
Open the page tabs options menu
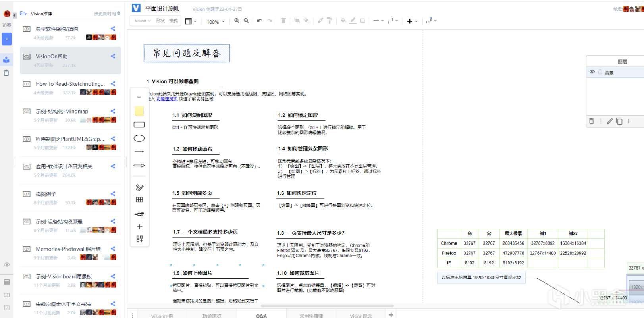pyautogui.click(x=133, y=315)
